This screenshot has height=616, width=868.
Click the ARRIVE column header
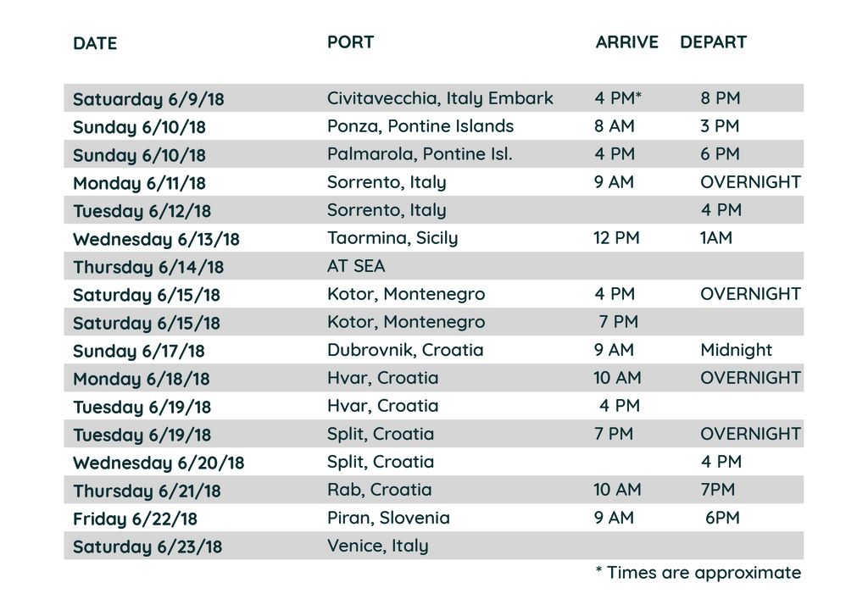pos(626,42)
